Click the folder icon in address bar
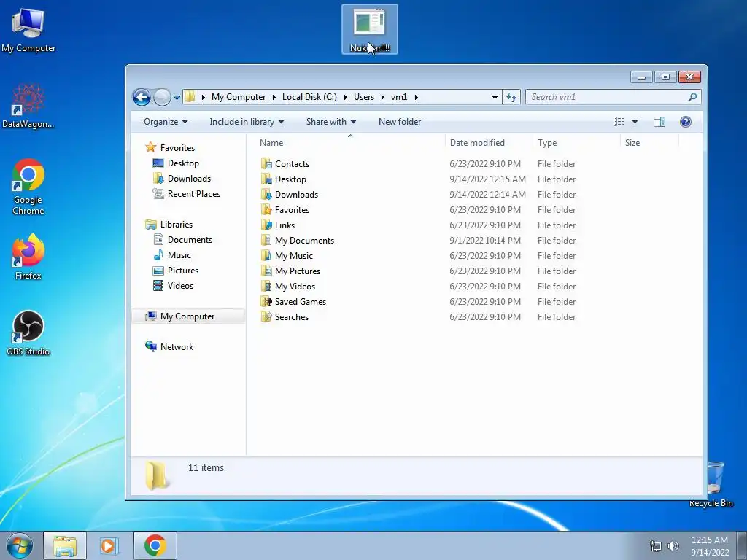This screenshot has width=747, height=560. click(190, 97)
